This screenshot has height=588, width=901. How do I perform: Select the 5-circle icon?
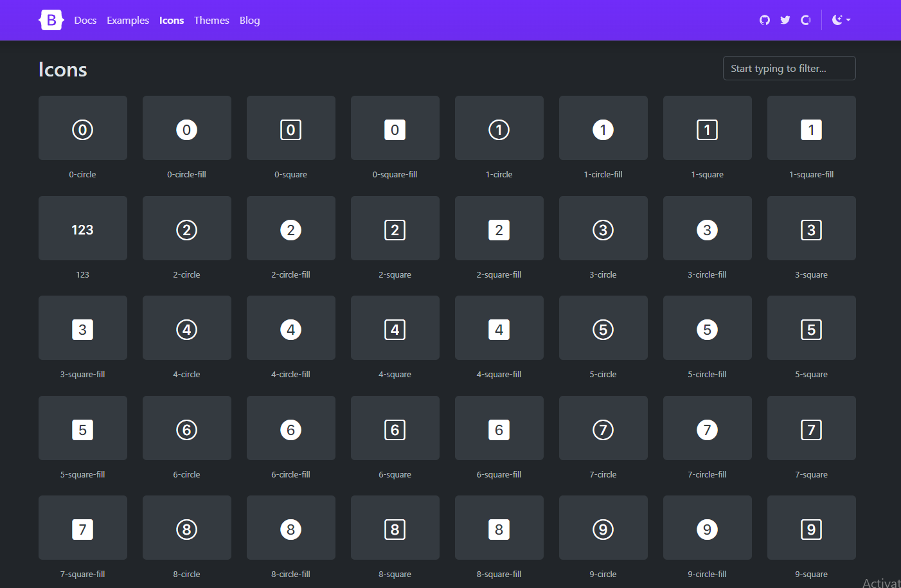(x=603, y=328)
